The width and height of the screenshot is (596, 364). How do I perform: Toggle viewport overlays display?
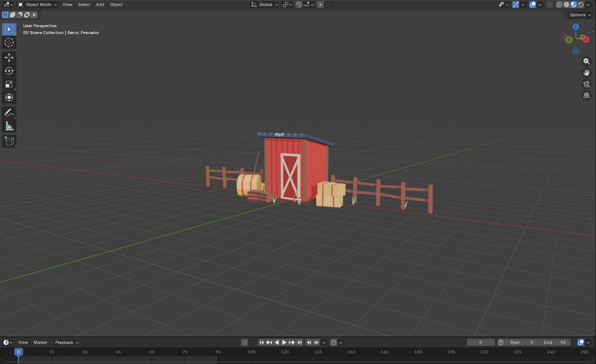tap(533, 5)
